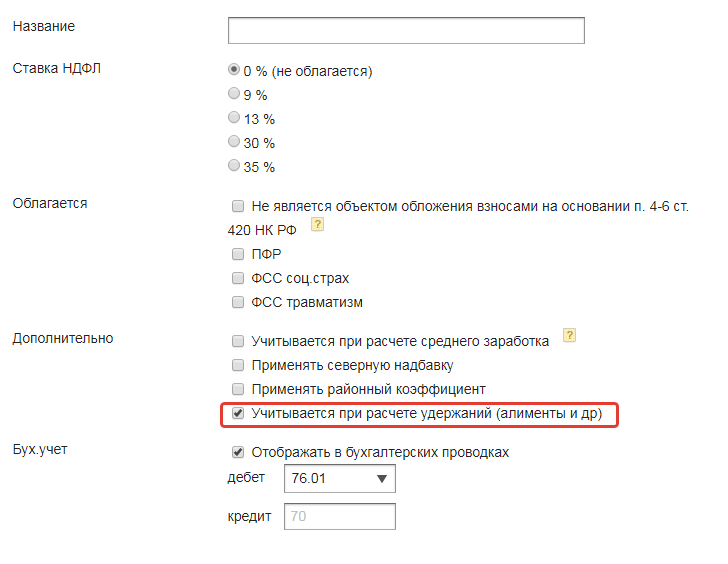The width and height of the screenshot is (728, 564).
Task: Uncheck 'Учитывается при расчете удержаний' option
Action: 238,413
